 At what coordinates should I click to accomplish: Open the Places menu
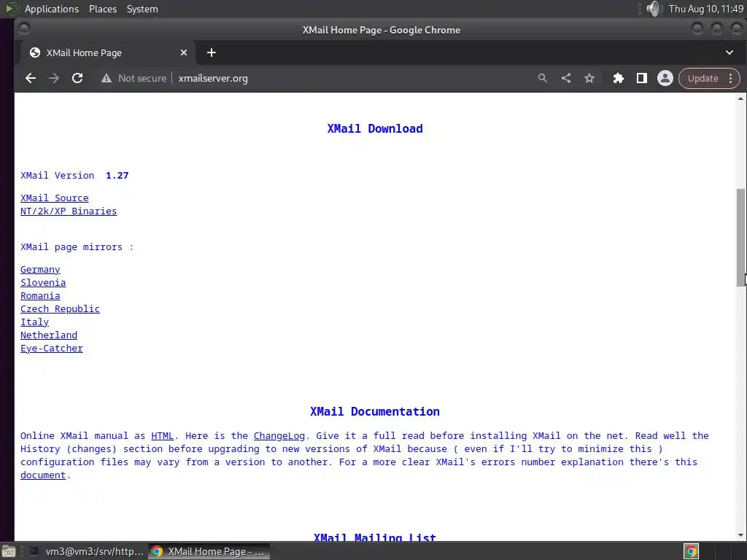(102, 9)
